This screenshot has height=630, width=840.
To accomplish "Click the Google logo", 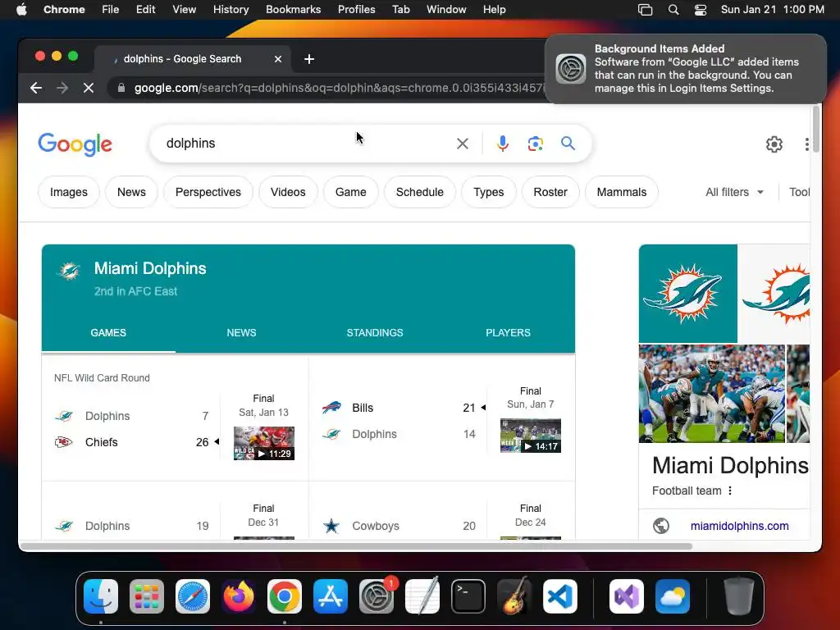I will tap(75, 144).
